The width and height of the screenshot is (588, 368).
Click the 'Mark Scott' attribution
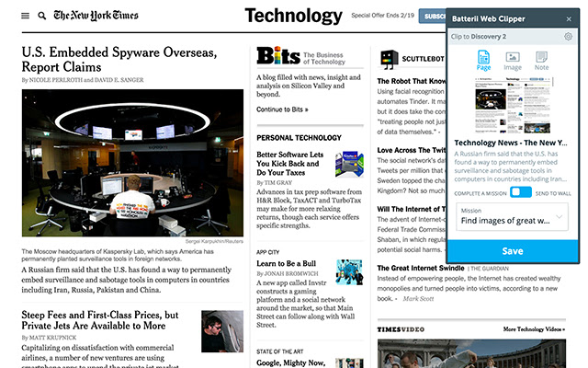(418, 299)
